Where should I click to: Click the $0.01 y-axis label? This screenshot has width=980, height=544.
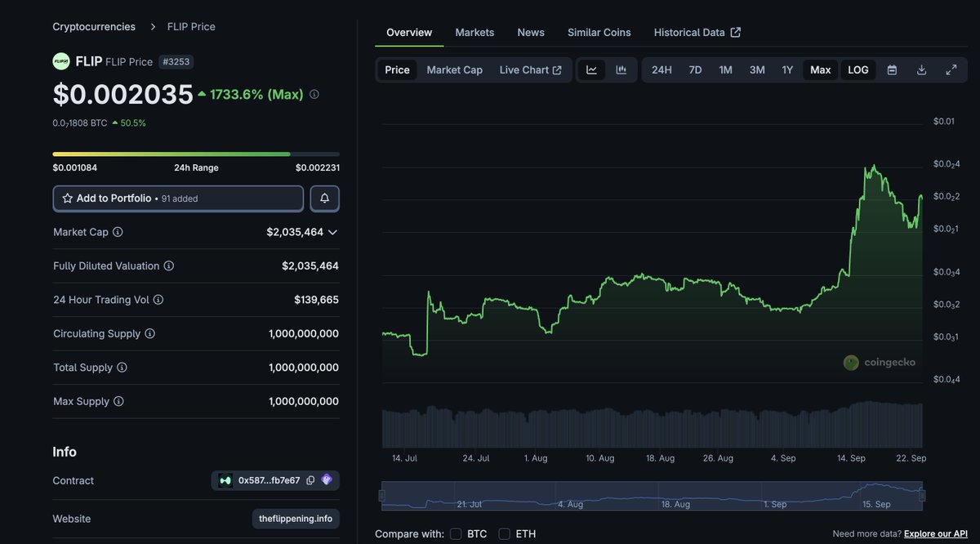click(x=943, y=121)
